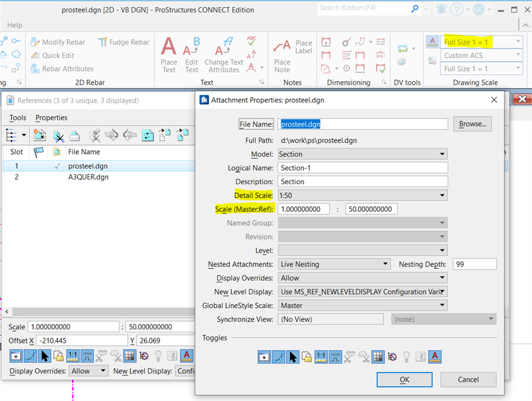Image resolution: width=532 pixels, height=401 pixels.
Task: Click Reload Reference icon in References toolbar
Action: pos(147,136)
